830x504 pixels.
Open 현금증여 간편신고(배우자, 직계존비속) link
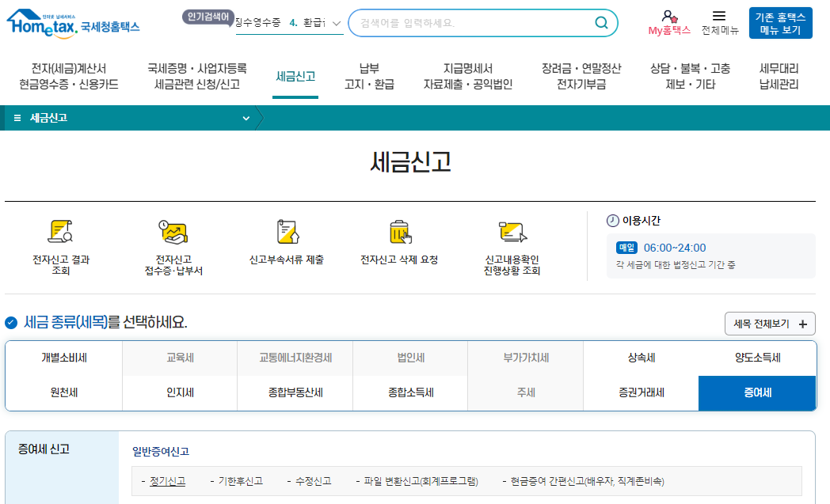coord(585,481)
